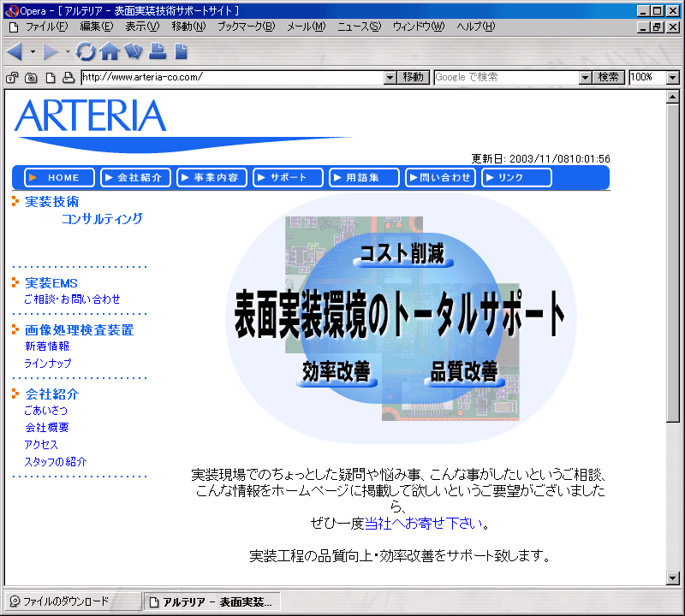
Task: Click the 用語集 navigation button
Action: point(364,177)
